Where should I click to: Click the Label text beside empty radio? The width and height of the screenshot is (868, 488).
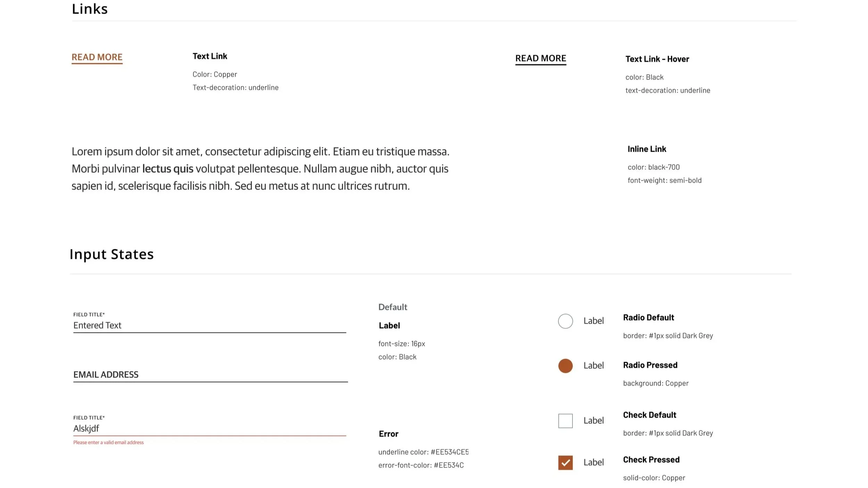(593, 321)
